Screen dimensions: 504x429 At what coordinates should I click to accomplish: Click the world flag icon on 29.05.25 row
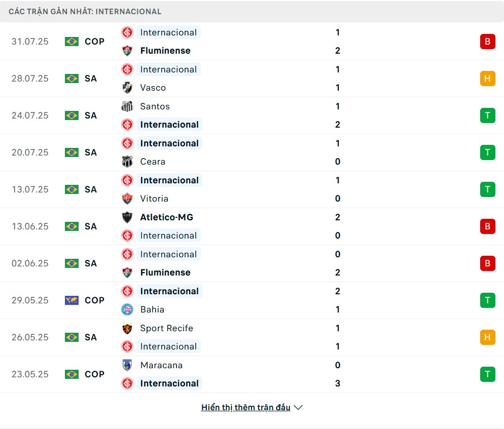[x=71, y=300]
